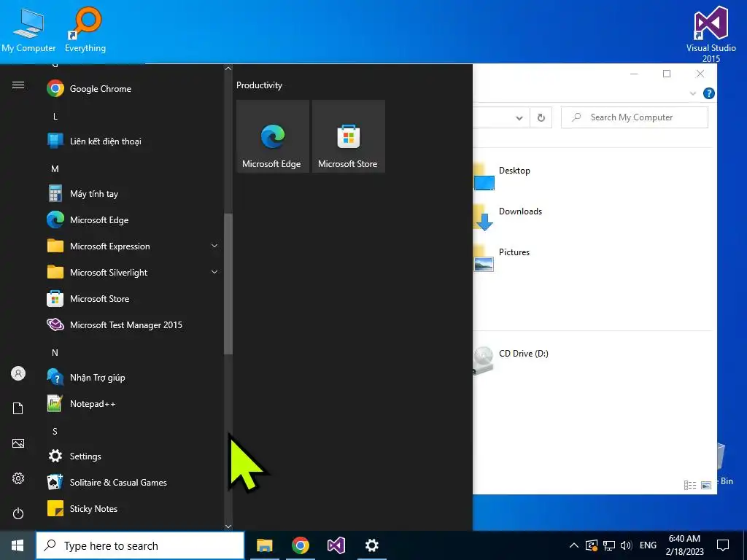Screen dimensions: 747x560
Task: Click the help icon in My Computer window
Action: tap(709, 93)
